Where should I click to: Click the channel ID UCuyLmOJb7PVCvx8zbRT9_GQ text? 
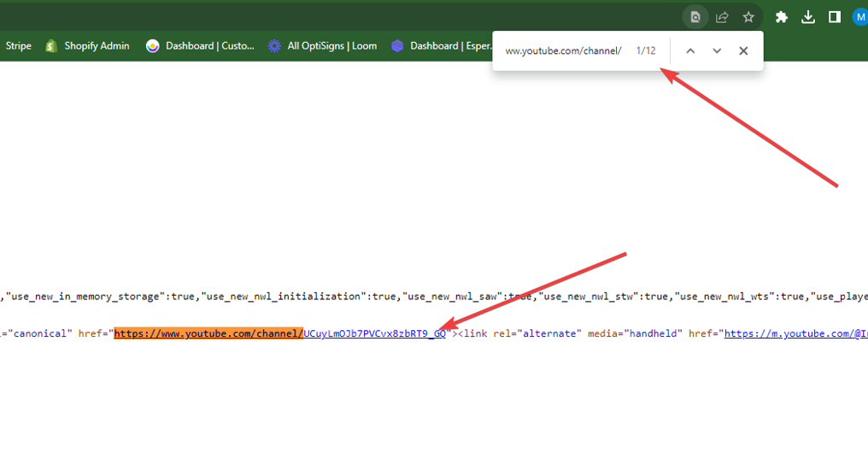[x=374, y=333]
